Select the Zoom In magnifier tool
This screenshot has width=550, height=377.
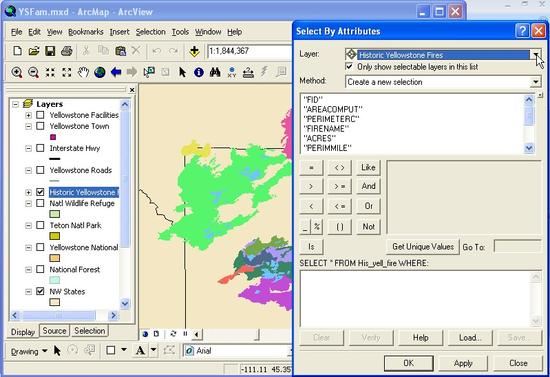16,72
